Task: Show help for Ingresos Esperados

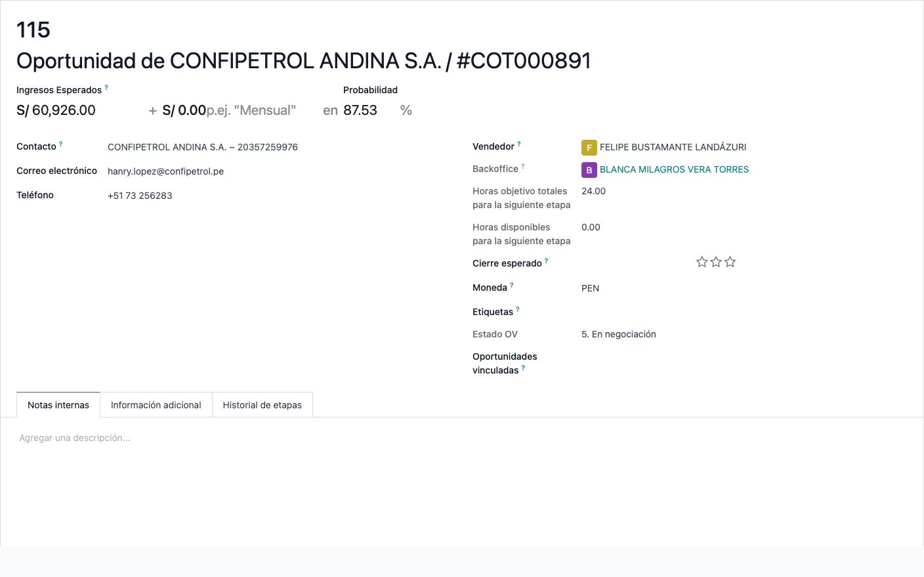Action: point(106,87)
